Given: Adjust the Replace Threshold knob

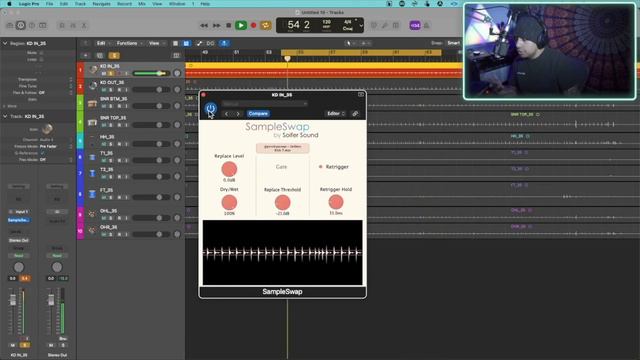Looking at the screenshot, I should (282, 202).
